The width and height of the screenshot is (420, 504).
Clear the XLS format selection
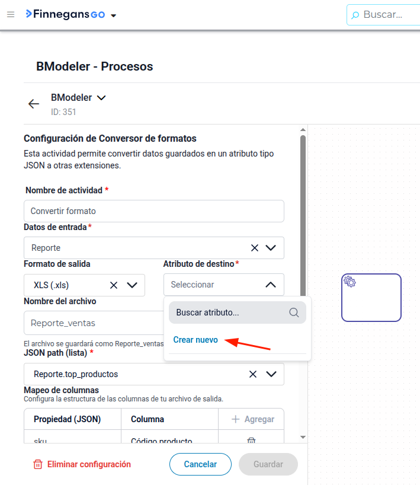pyautogui.click(x=114, y=285)
